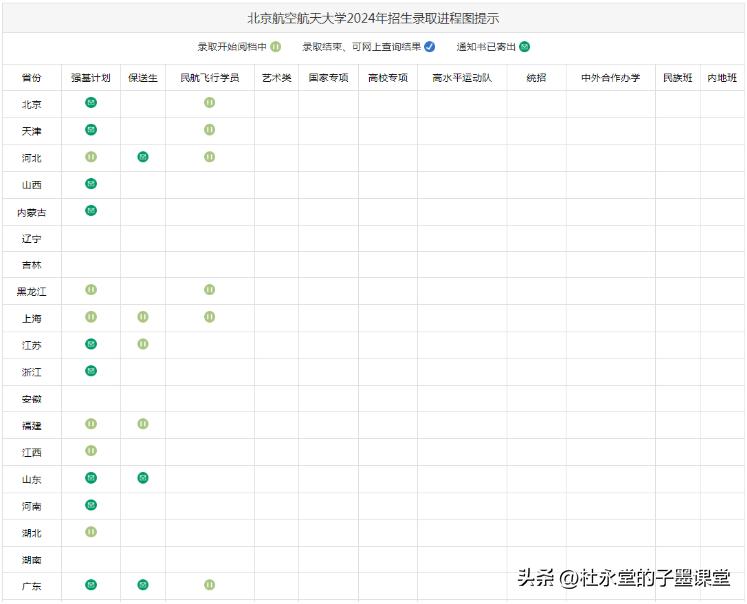
Task: Click the 江苏 province row label
Action: point(32,345)
